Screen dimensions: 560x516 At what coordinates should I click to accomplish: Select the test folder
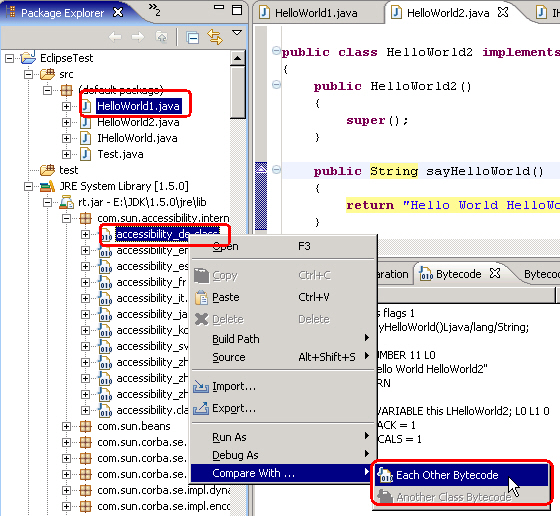(69, 170)
